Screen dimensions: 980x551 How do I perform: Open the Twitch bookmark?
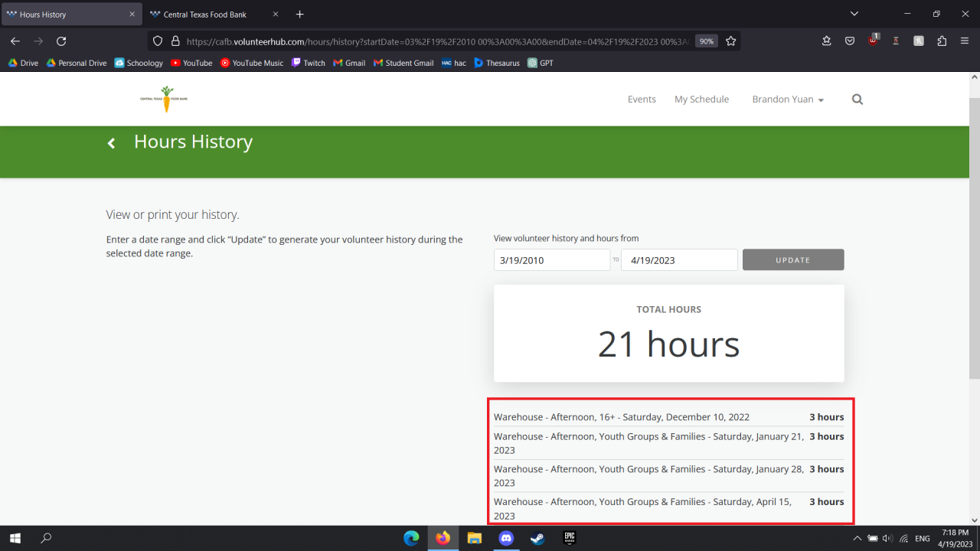tap(309, 63)
